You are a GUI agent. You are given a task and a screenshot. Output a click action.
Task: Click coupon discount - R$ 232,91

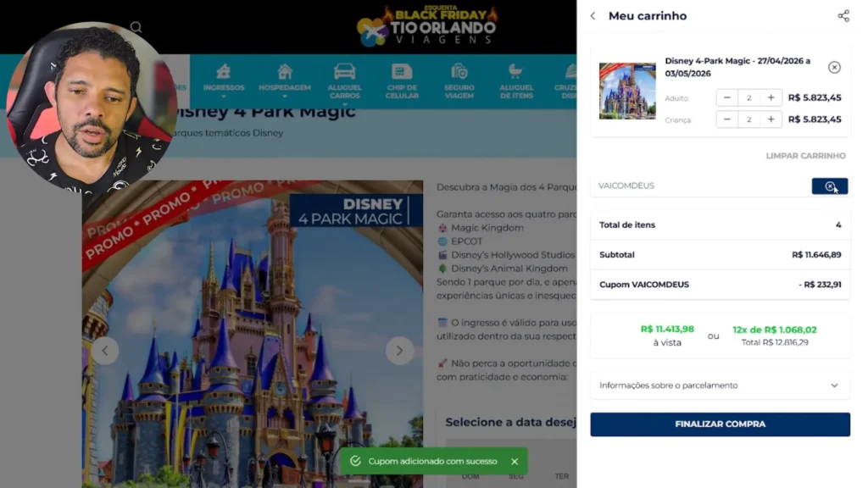pos(820,285)
